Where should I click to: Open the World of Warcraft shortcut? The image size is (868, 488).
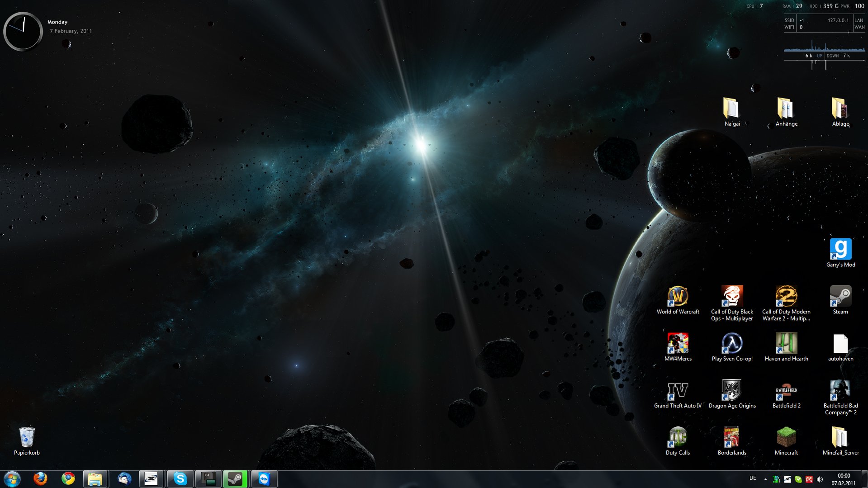coord(678,297)
